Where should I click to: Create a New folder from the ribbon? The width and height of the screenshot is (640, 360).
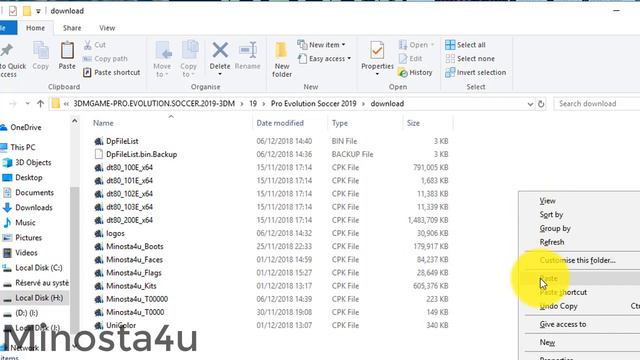point(282,60)
